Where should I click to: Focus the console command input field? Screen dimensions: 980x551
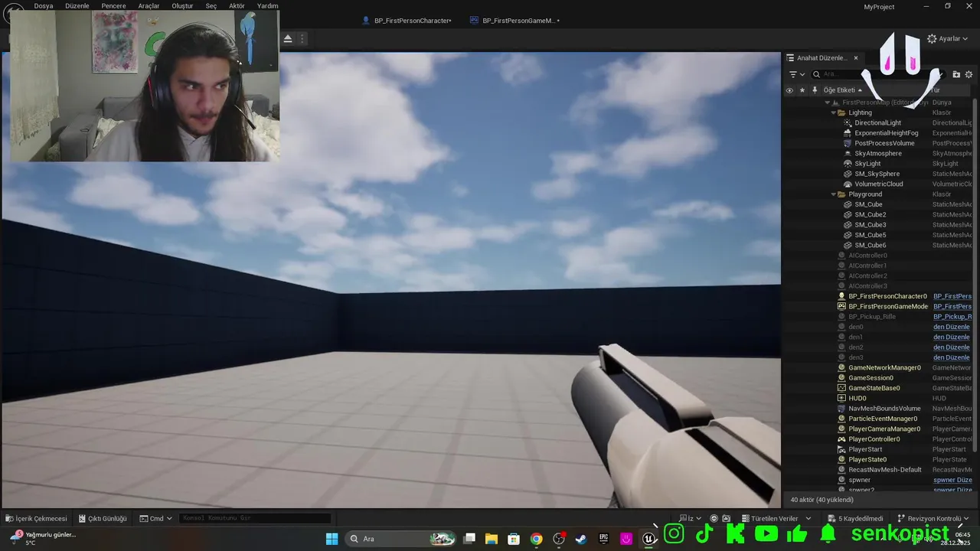pos(255,518)
